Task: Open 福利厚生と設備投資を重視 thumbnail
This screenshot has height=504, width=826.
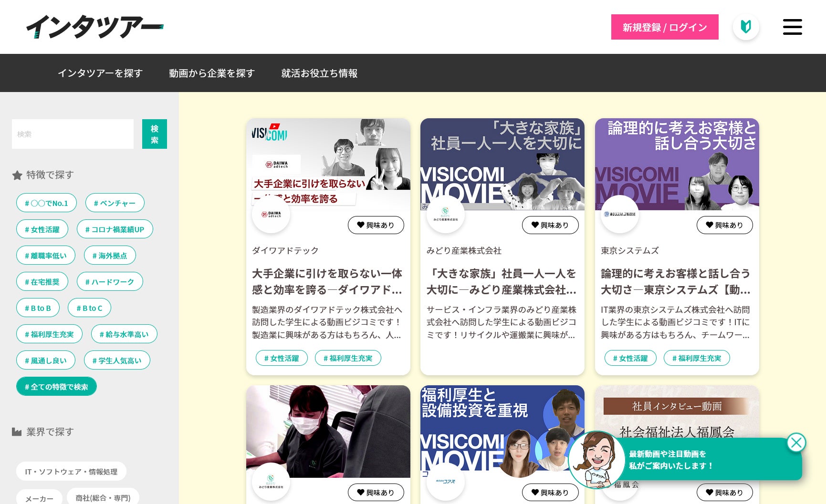Action: [x=502, y=432]
